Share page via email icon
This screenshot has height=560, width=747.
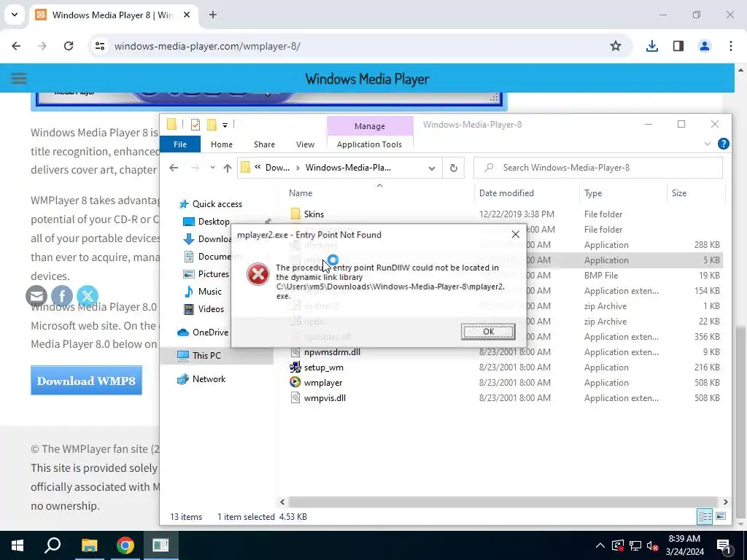(x=36, y=296)
